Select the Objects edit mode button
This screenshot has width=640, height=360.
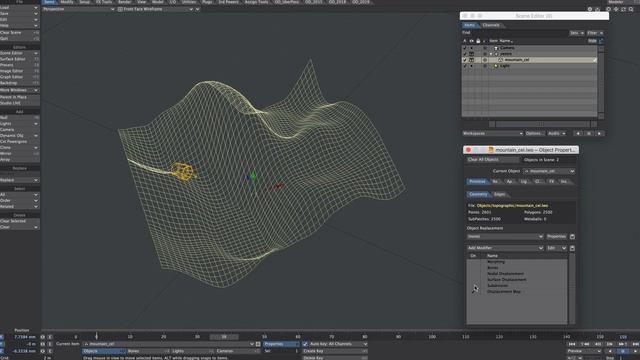click(104, 351)
